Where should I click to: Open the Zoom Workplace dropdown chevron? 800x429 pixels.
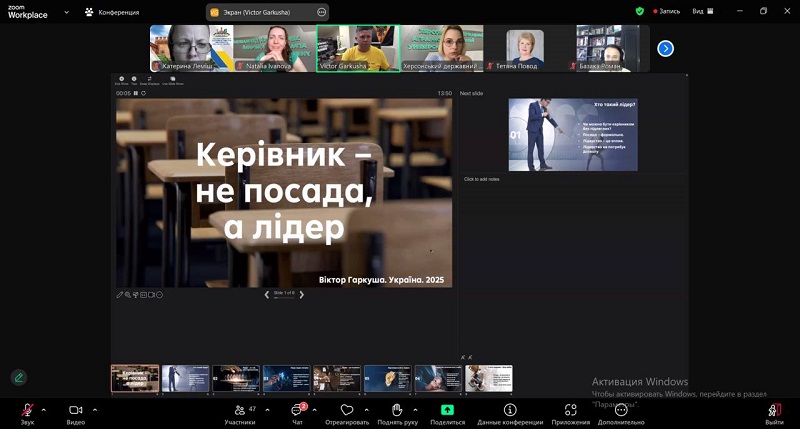pyautogui.click(x=66, y=12)
